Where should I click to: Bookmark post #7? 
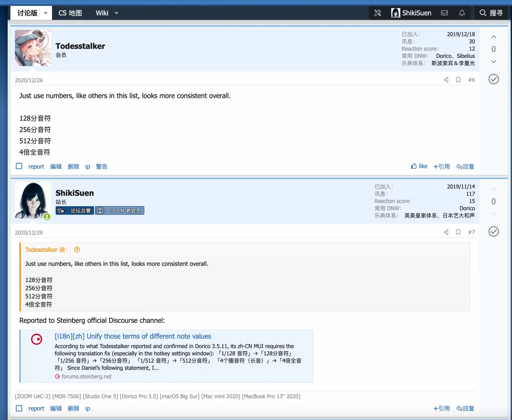(x=458, y=232)
